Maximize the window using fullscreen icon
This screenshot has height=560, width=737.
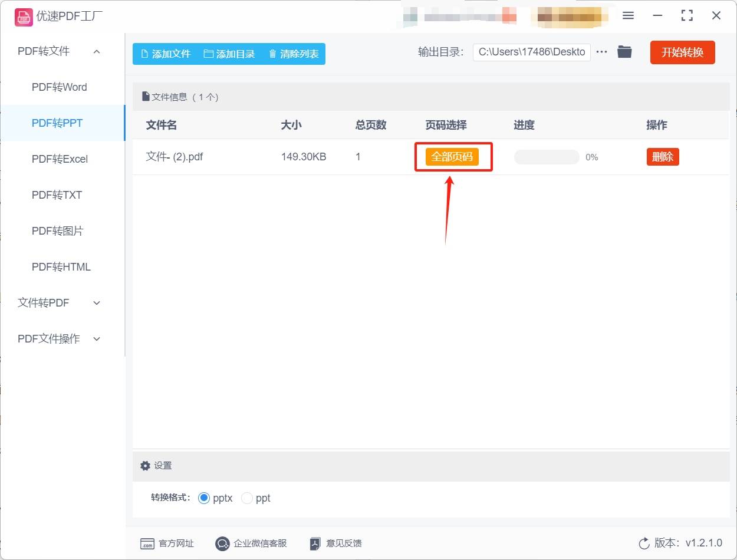687,16
